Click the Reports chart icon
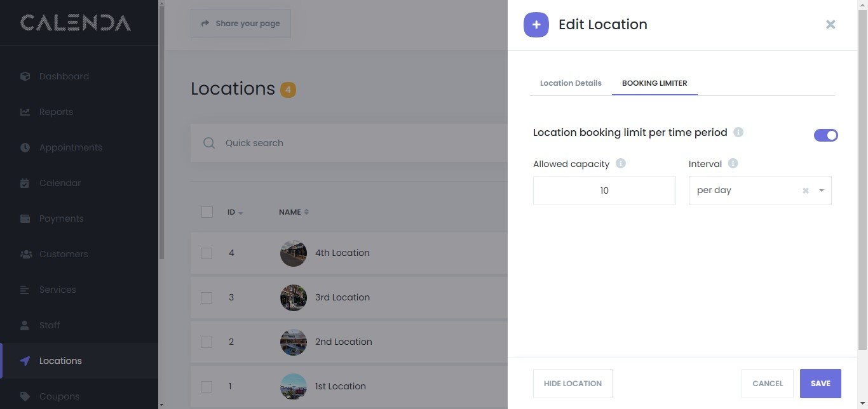 (25, 112)
